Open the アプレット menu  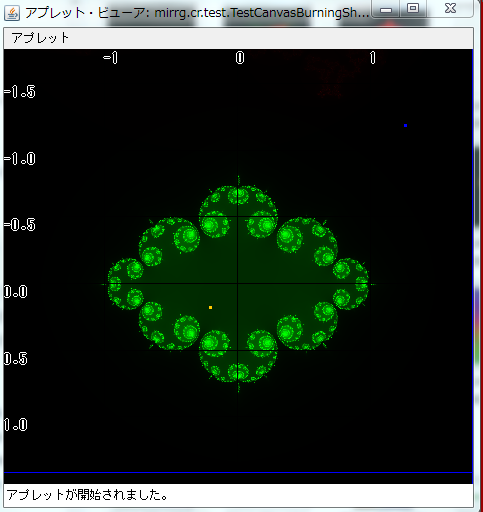coord(40,38)
